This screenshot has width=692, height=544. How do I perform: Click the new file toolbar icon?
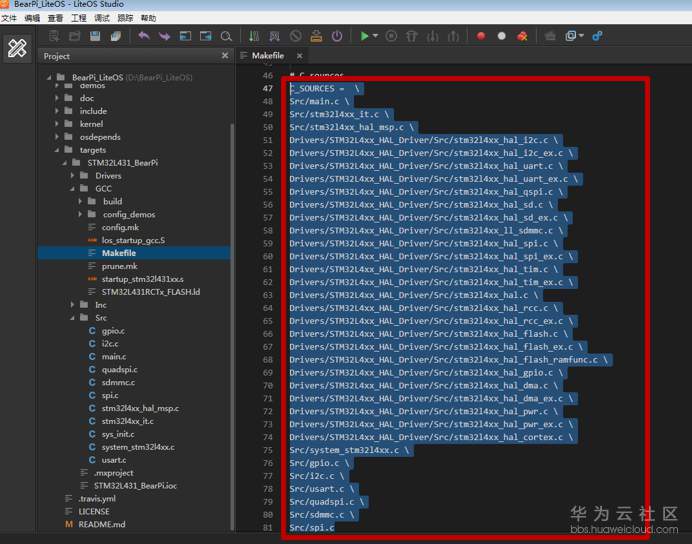click(x=53, y=36)
